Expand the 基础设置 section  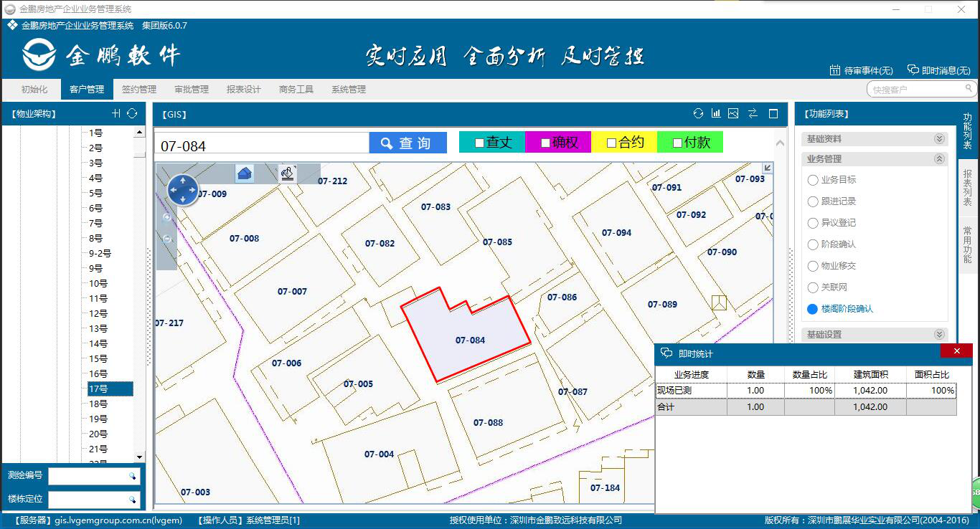coord(938,335)
